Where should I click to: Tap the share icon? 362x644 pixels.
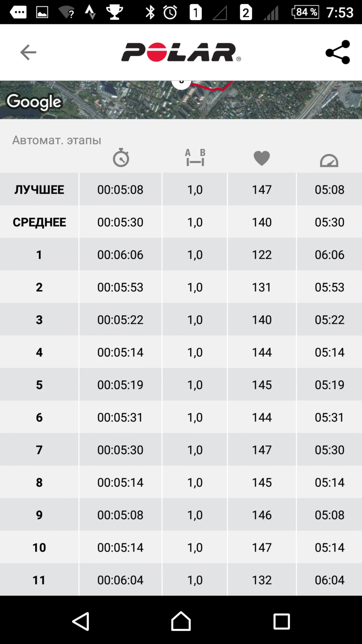coord(338,52)
